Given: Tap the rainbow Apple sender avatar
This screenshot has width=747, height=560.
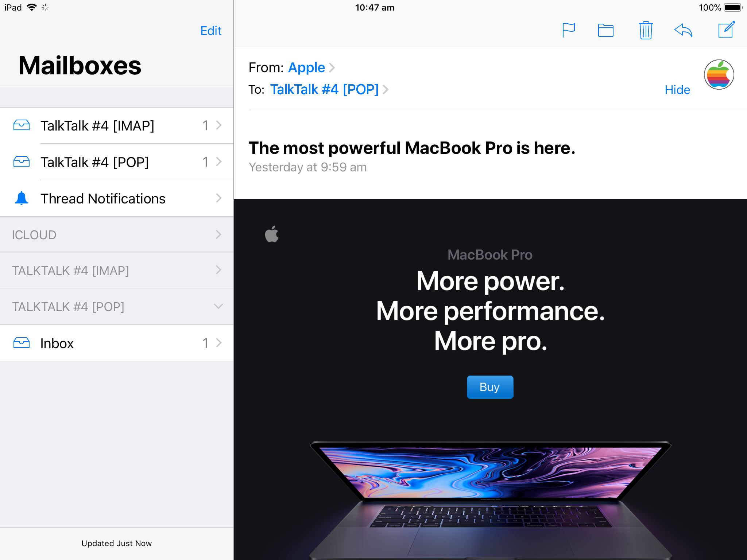Looking at the screenshot, I should click(719, 75).
